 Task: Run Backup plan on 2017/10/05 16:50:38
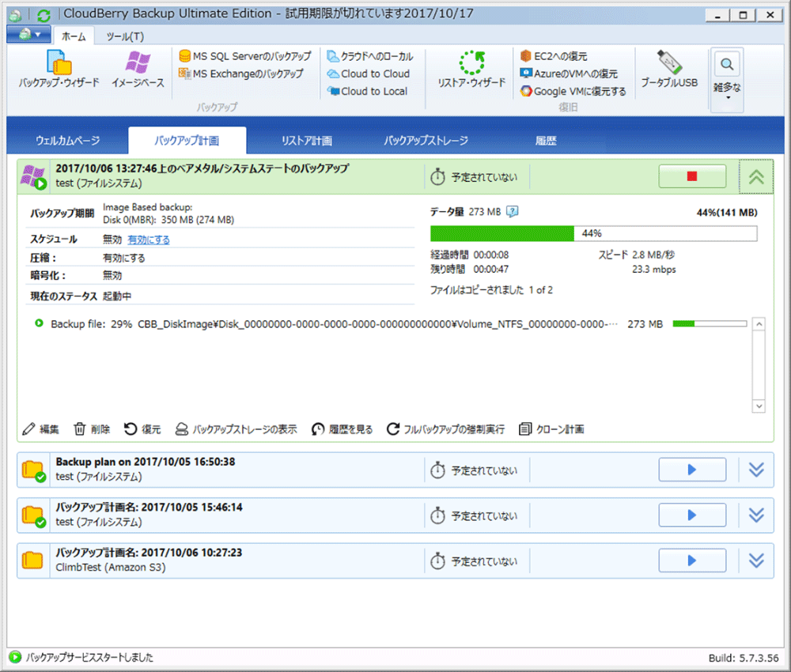[692, 470]
